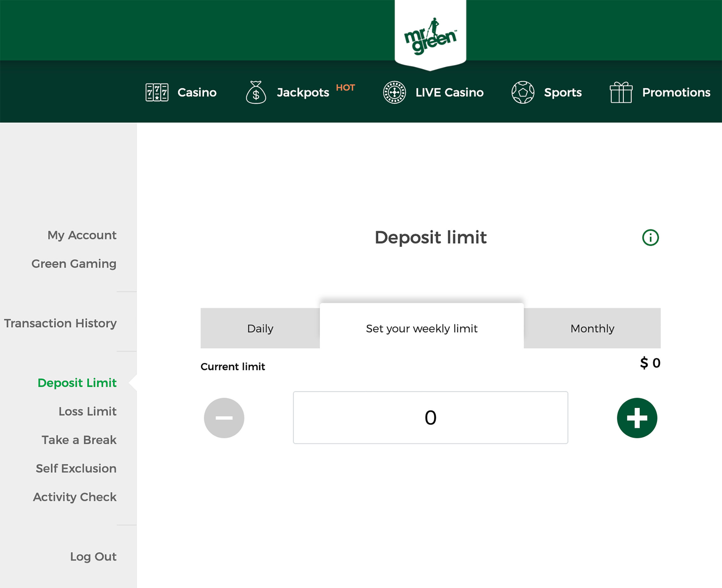This screenshot has width=722, height=588.
Task: Switch to the Daily limit tab
Action: point(260,328)
